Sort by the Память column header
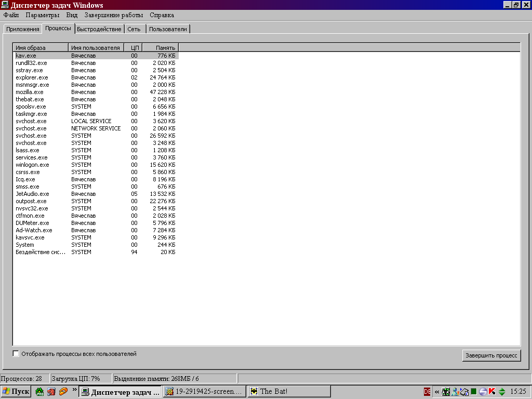532x399 pixels. click(x=161, y=48)
